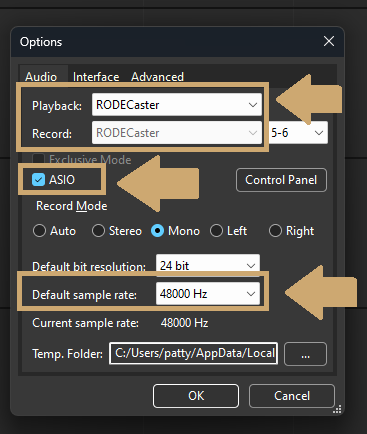Expand the 5-6 channel dropdown

pyautogui.click(x=299, y=133)
